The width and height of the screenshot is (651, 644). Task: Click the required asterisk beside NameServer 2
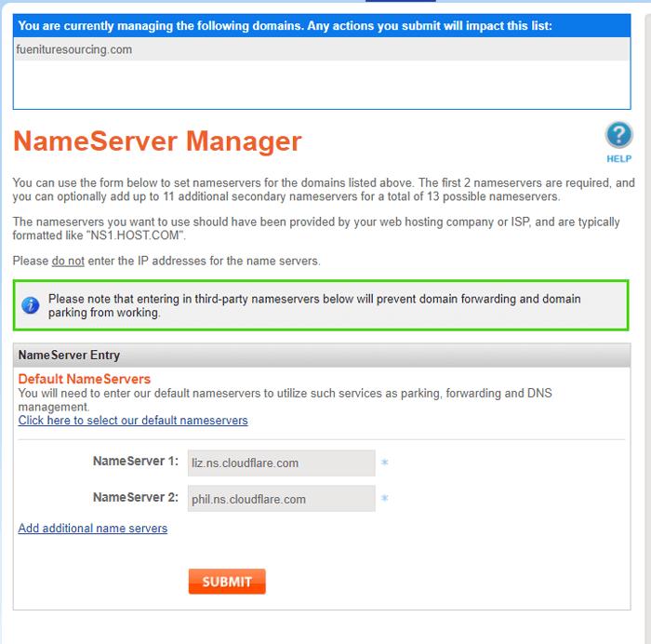click(x=384, y=498)
